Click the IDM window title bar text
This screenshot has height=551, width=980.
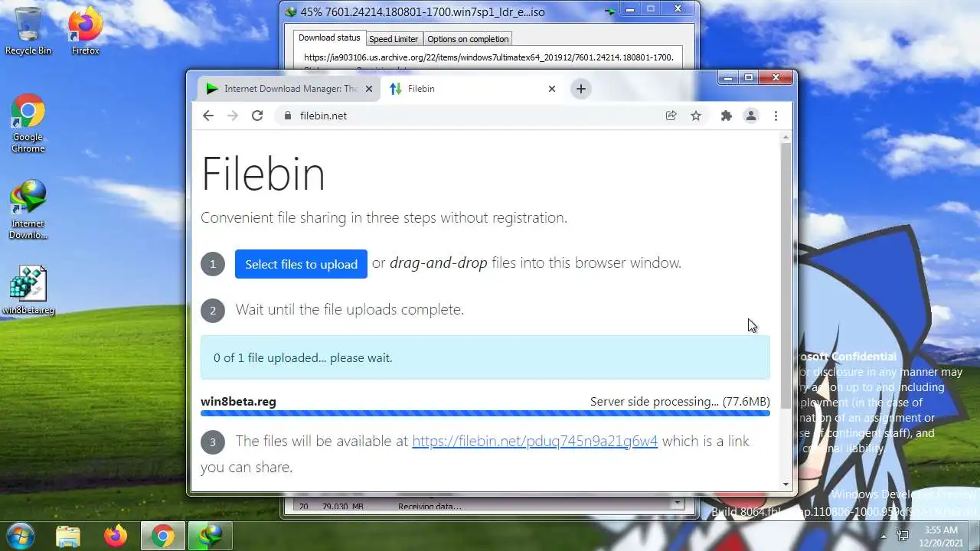tap(423, 11)
